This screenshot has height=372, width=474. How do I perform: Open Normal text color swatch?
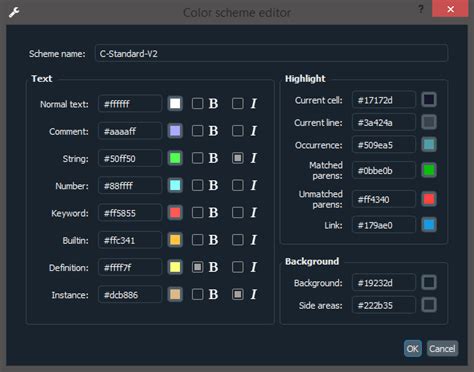click(175, 104)
